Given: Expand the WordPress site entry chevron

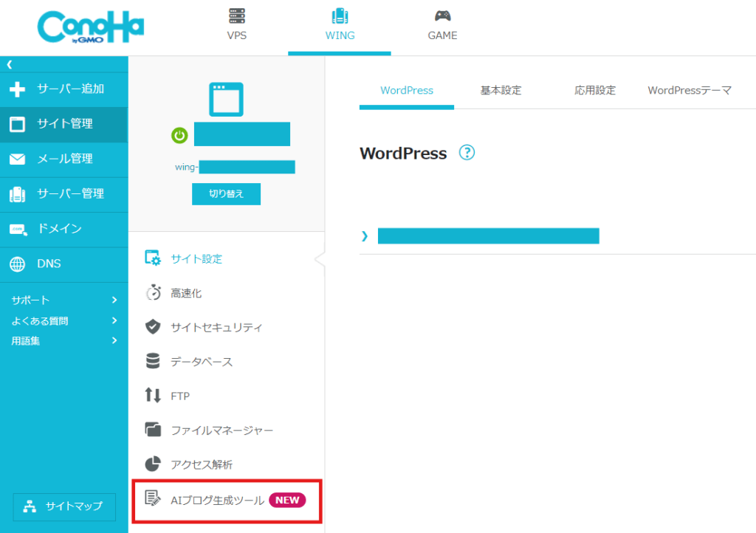Looking at the screenshot, I should coord(364,235).
